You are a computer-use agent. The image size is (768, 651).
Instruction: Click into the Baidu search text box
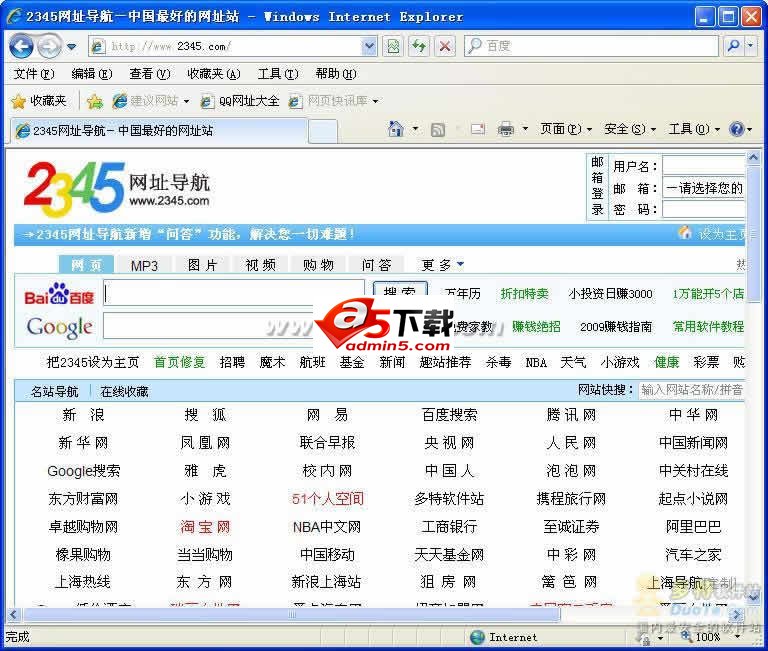234,293
